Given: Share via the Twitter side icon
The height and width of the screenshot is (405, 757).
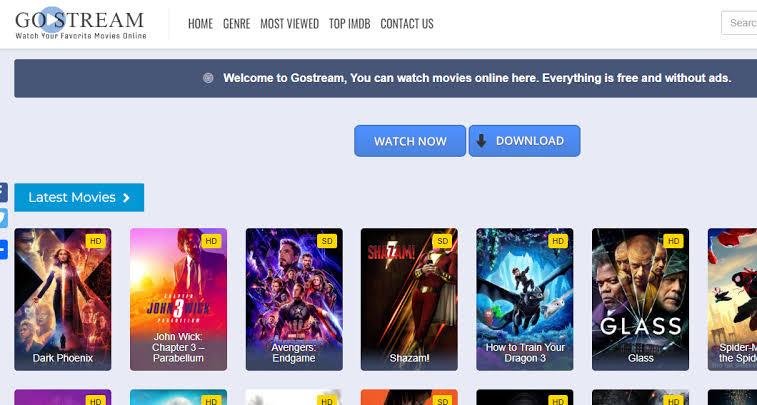Looking at the screenshot, I should [3, 218].
